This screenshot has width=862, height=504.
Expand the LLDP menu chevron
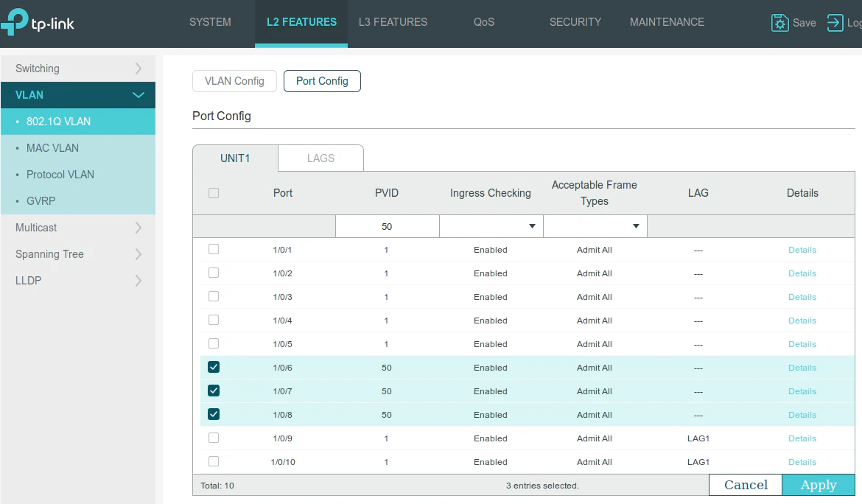click(x=138, y=280)
